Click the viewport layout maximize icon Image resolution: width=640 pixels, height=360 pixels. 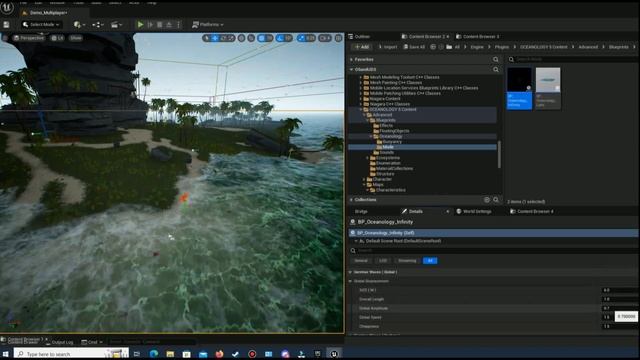coord(338,38)
